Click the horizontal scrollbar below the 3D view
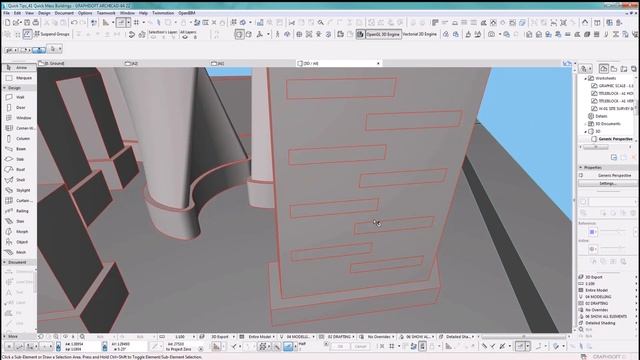640x360 pixels. 524,337
